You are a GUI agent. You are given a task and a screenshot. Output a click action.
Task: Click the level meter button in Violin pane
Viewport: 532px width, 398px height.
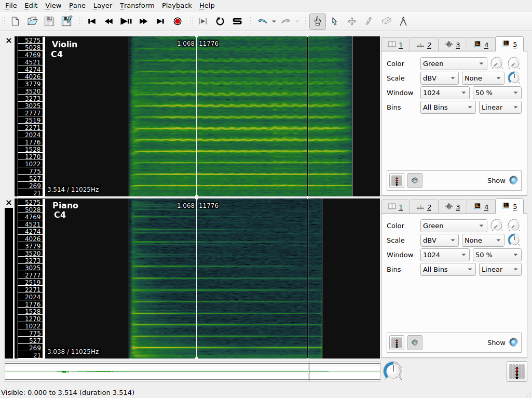[397, 180]
